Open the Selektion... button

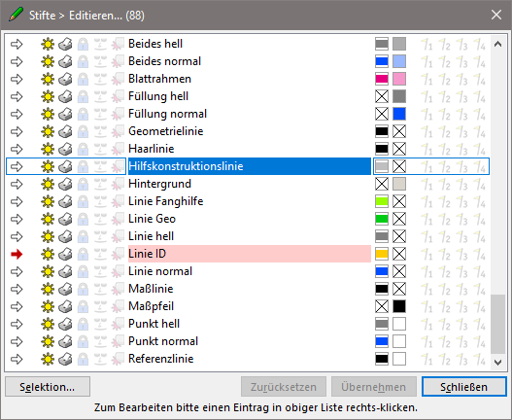click(x=48, y=387)
